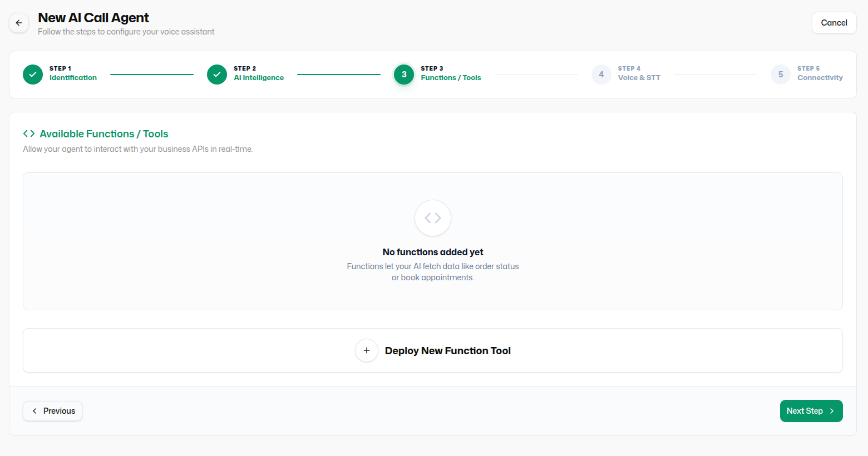Select Functions / Tools step label
Screen dimensions: 868x456
(x=451, y=78)
